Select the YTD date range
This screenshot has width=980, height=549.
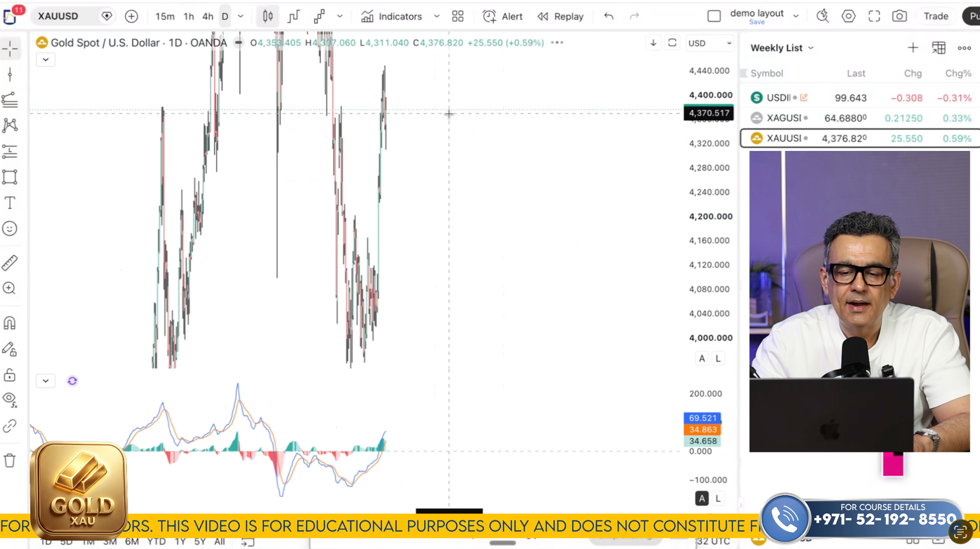pos(156,542)
